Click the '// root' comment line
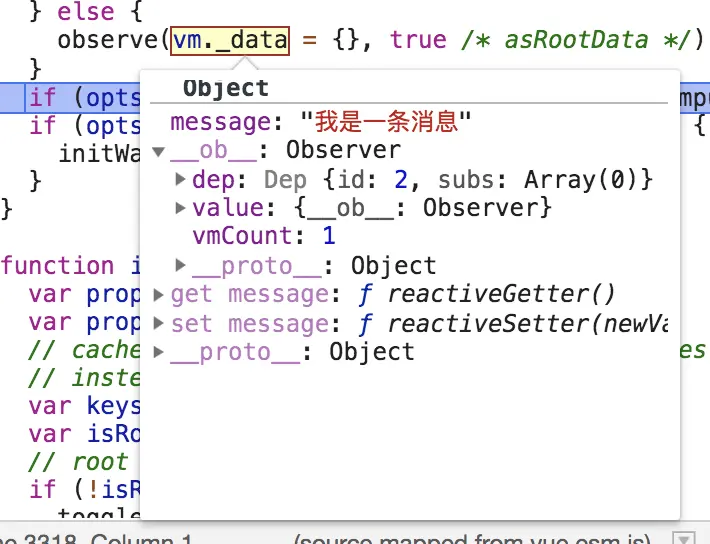Screen dimensions: 710x544 pyautogui.click(x=78, y=462)
